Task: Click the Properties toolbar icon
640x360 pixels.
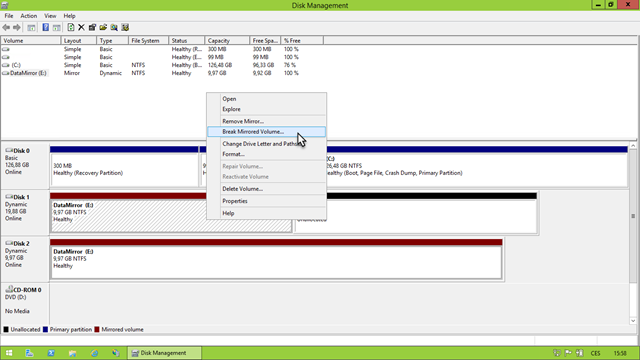Action: coord(92,27)
